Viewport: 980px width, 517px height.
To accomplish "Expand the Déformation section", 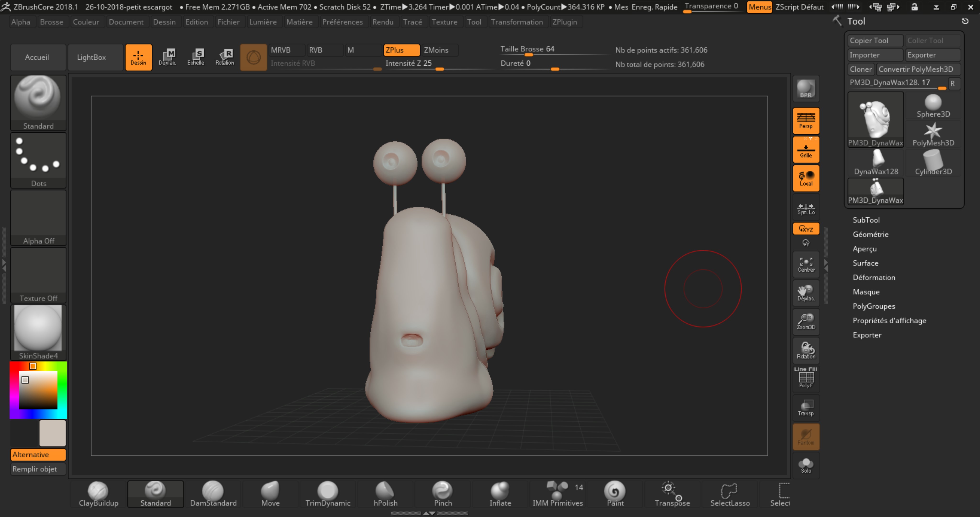I will pos(874,278).
